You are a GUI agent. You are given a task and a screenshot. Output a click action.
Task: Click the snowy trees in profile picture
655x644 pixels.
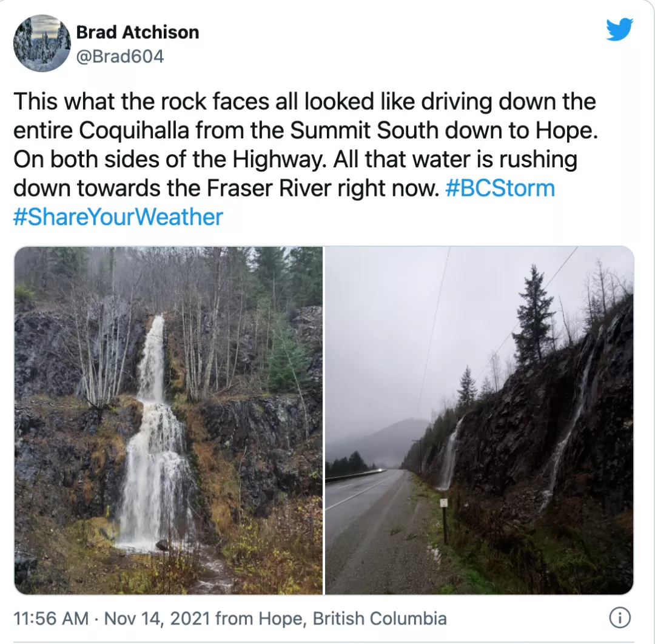point(42,43)
